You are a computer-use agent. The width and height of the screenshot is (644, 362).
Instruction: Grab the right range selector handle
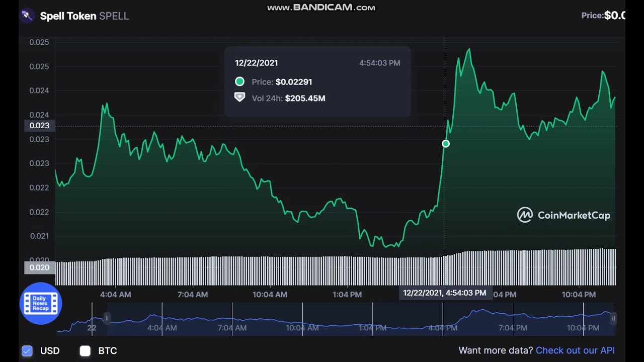(x=613, y=318)
